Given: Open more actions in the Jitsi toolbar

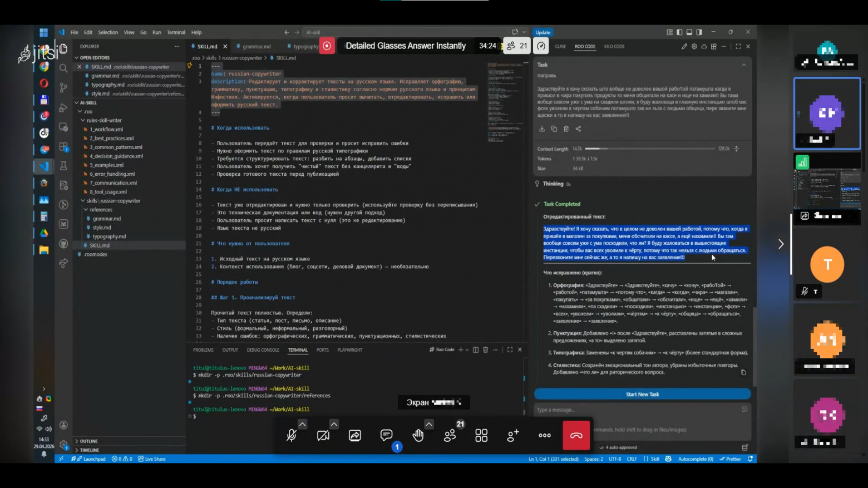Looking at the screenshot, I should [545, 435].
